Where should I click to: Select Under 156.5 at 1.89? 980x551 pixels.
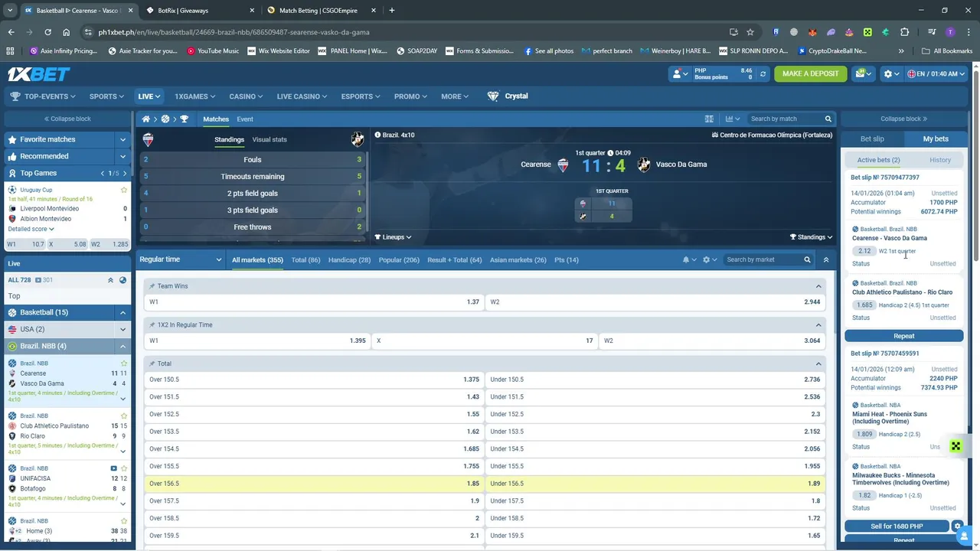coord(655,484)
